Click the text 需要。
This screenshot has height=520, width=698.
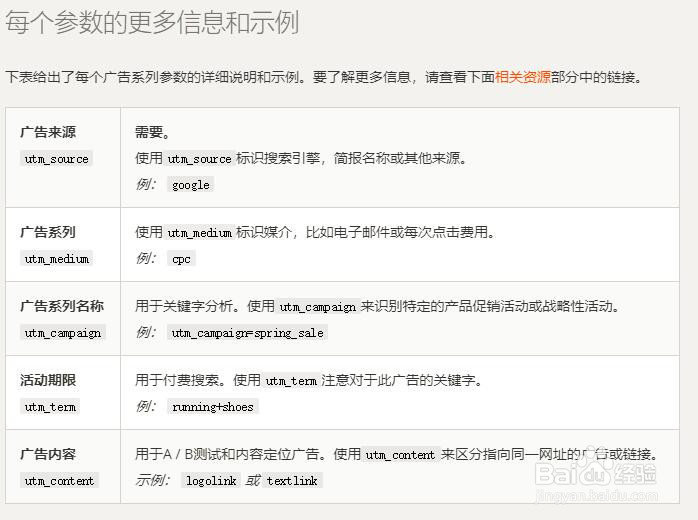(152, 132)
